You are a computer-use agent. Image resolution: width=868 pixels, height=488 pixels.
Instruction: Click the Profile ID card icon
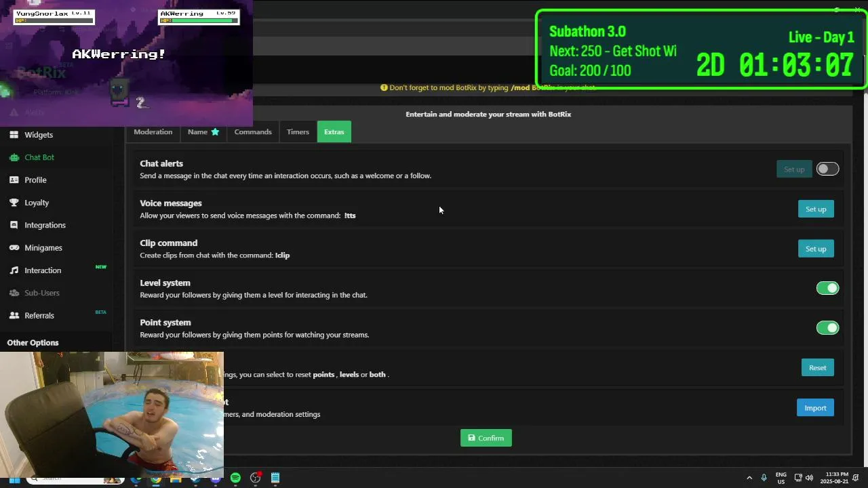[14, 180]
